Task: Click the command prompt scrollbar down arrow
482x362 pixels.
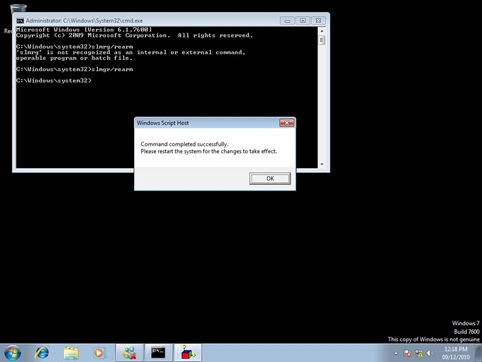Action: point(322,164)
